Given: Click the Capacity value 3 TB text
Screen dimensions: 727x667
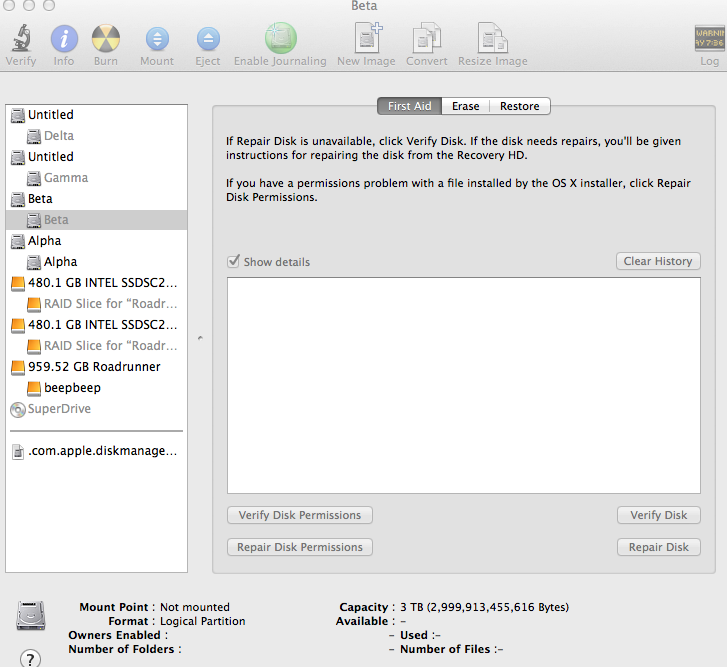Looking at the screenshot, I should click(484, 607).
